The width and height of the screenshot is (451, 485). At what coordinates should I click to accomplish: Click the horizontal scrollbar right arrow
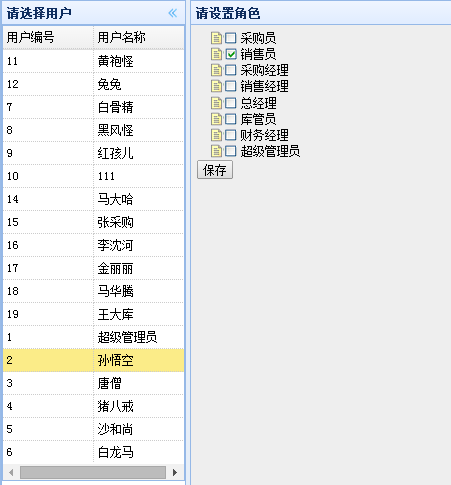pyautogui.click(x=175, y=472)
